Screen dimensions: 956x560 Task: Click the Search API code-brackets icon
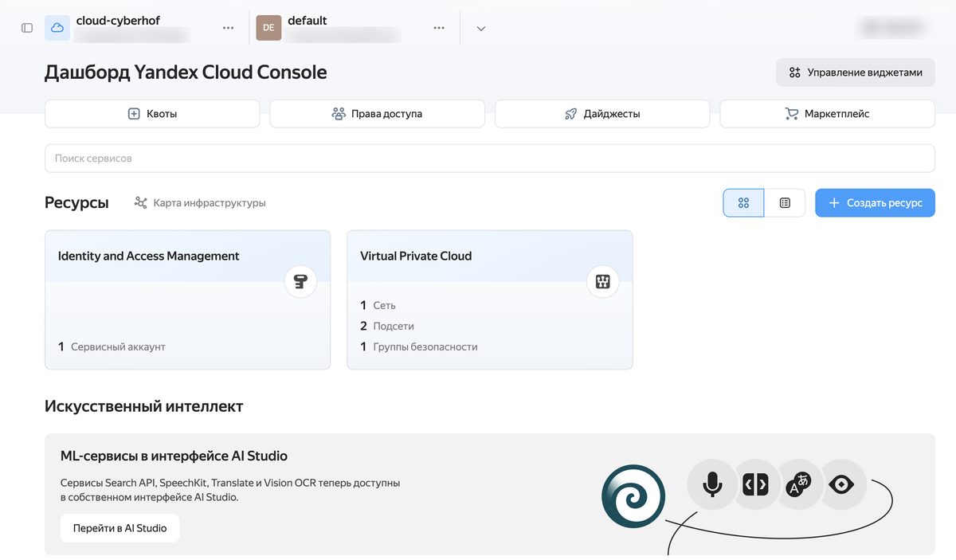coord(755,484)
